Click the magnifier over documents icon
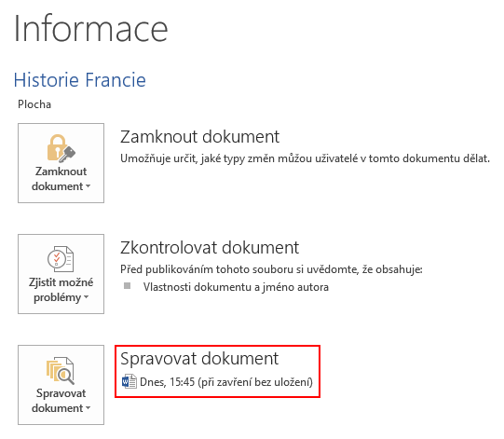The height and width of the screenshot is (439, 504). tap(61, 371)
